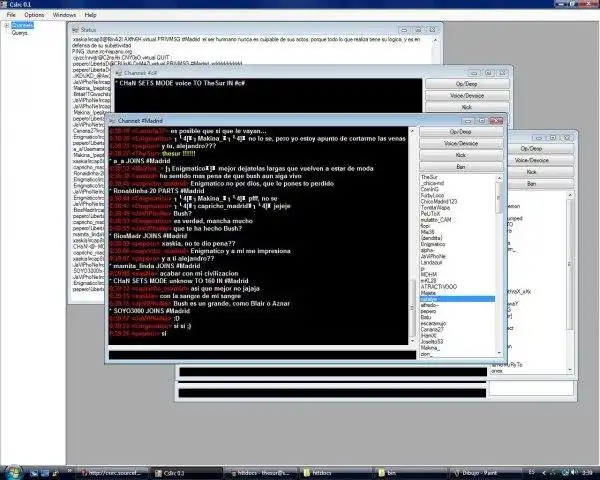Select FurbyLoco in the #Madrid user list
The height and width of the screenshot is (480, 600).
[x=432, y=196]
